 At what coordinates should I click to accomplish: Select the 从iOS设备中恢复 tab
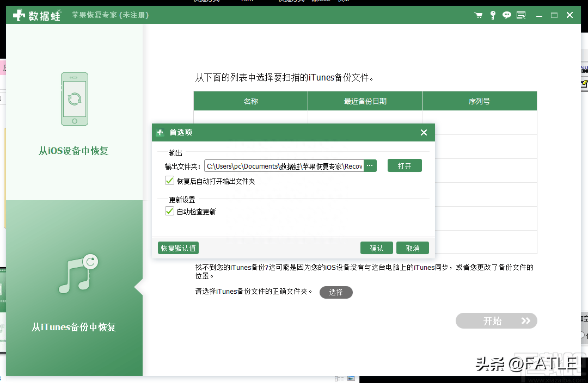pos(74,151)
